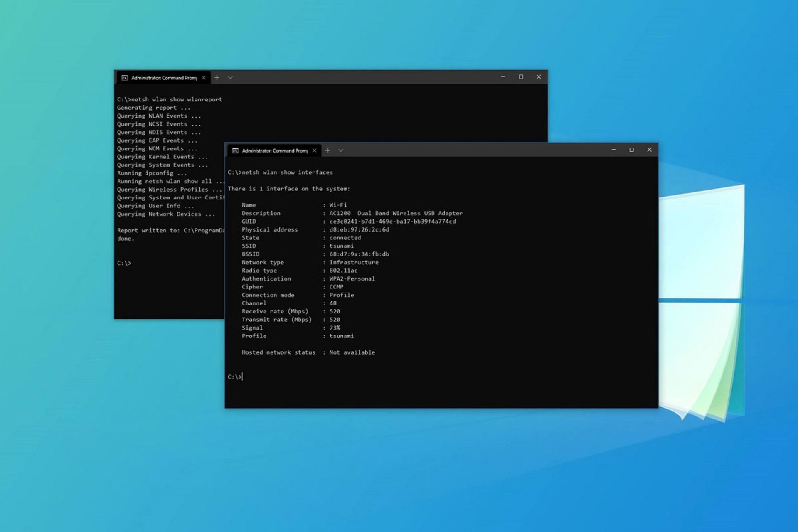Expand the profile dropdown chevron in wlanreport window
The image size is (798, 532).
tap(230, 78)
